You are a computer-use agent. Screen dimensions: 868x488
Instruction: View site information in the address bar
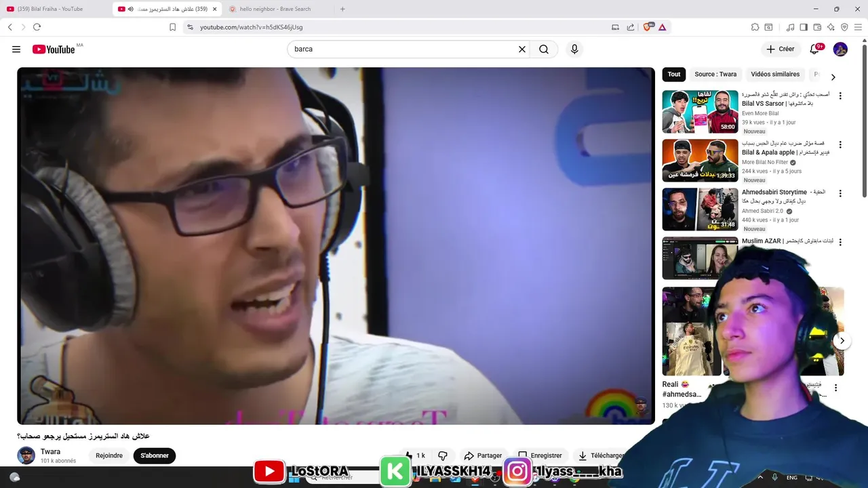[x=190, y=27]
